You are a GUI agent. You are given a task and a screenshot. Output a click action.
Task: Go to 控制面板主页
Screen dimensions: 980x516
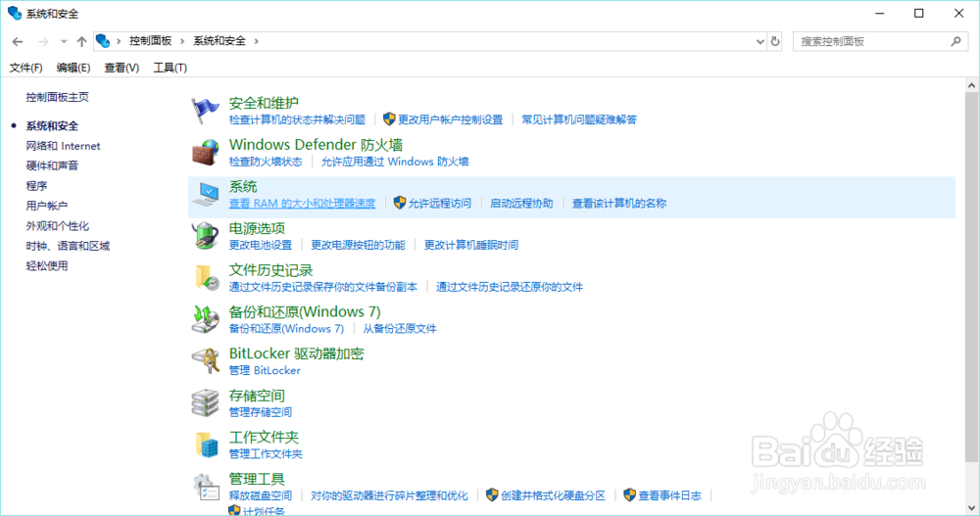pyautogui.click(x=57, y=97)
